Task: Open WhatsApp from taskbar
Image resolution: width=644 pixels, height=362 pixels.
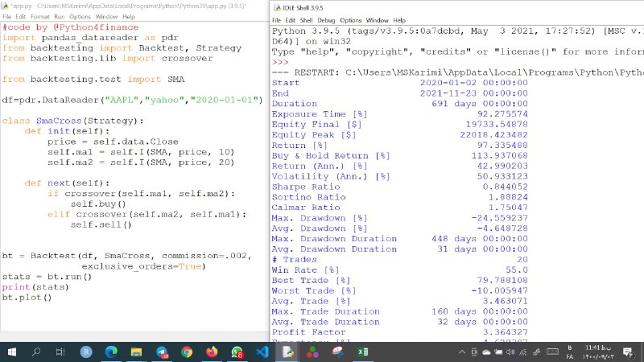Action: (237, 352)
